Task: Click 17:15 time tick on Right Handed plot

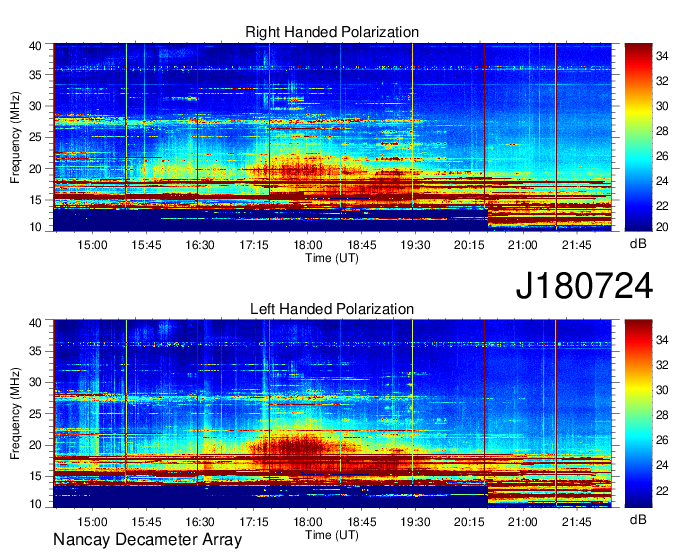Action: pos(254,245)
